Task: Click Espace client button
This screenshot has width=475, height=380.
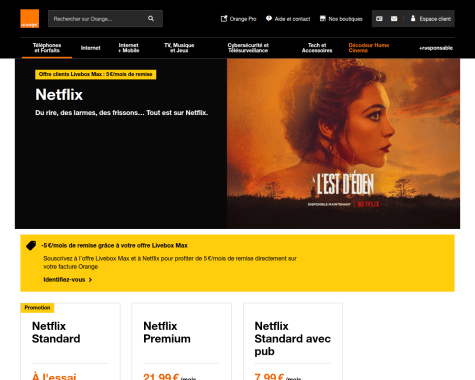Action: pyautogui.click(x=431, y=19)
